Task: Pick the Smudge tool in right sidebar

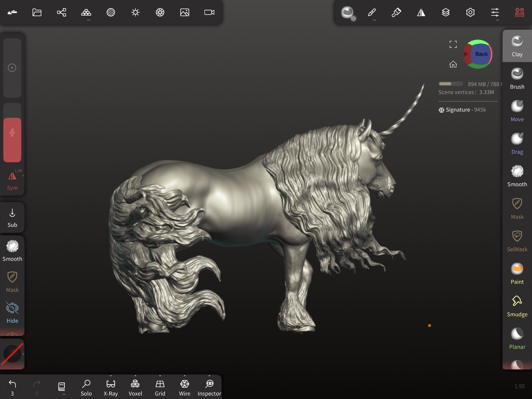Action: 517,306
